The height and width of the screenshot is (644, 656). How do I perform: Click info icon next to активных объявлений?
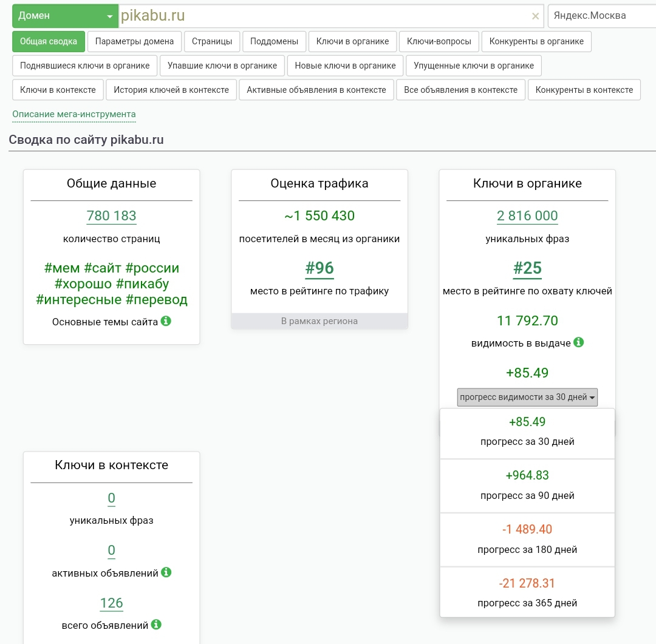point(166,572)
